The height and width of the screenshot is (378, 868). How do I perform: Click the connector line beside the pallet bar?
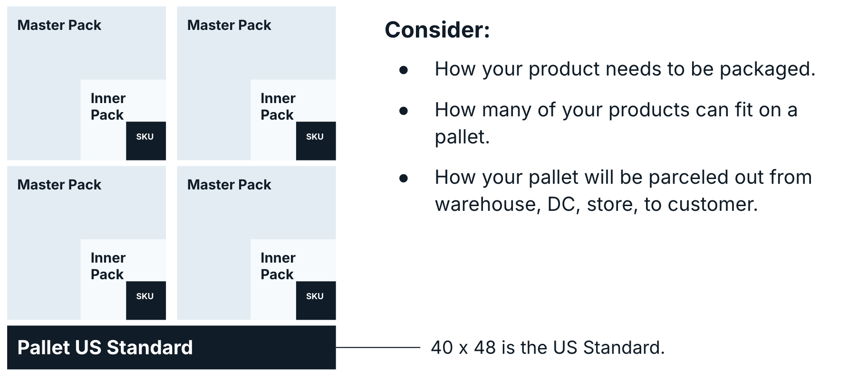pos(378,348)
